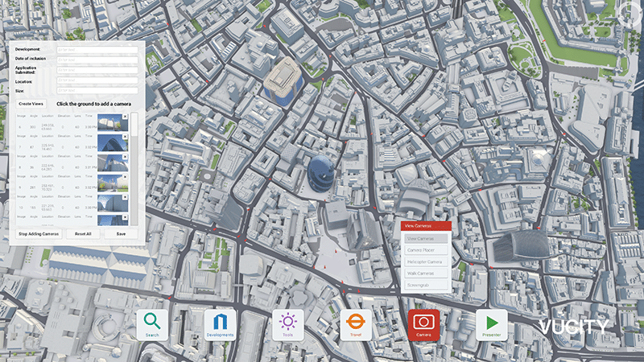Focus the Location input field
Screen dimensions: 644x362
point(97,80)
